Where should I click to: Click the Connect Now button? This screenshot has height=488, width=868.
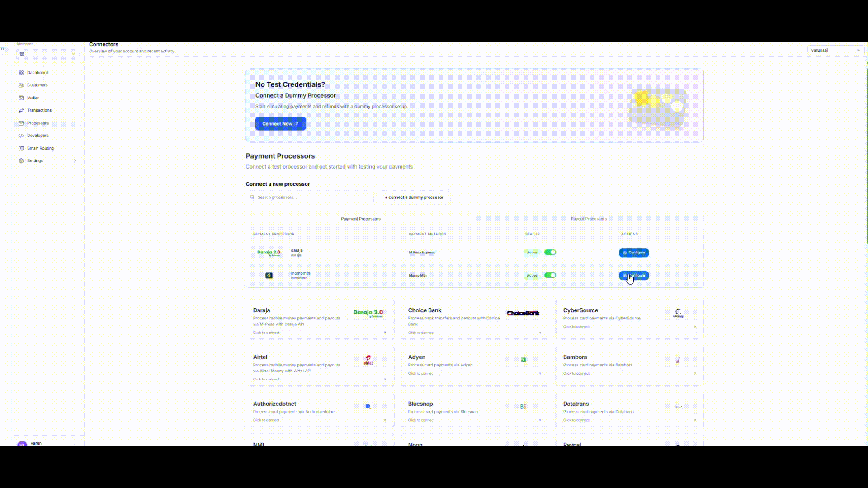280,124
